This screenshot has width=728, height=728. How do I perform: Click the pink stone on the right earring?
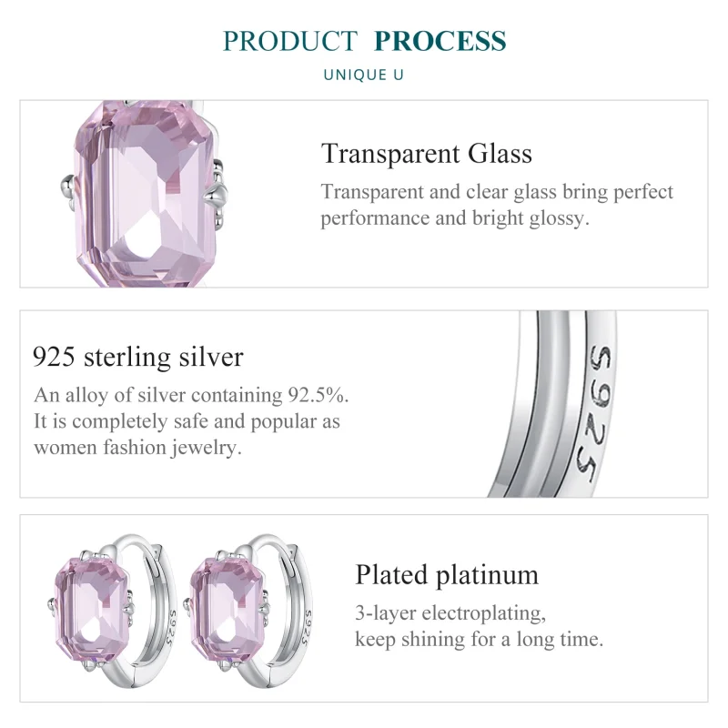(x=228, y=603)
